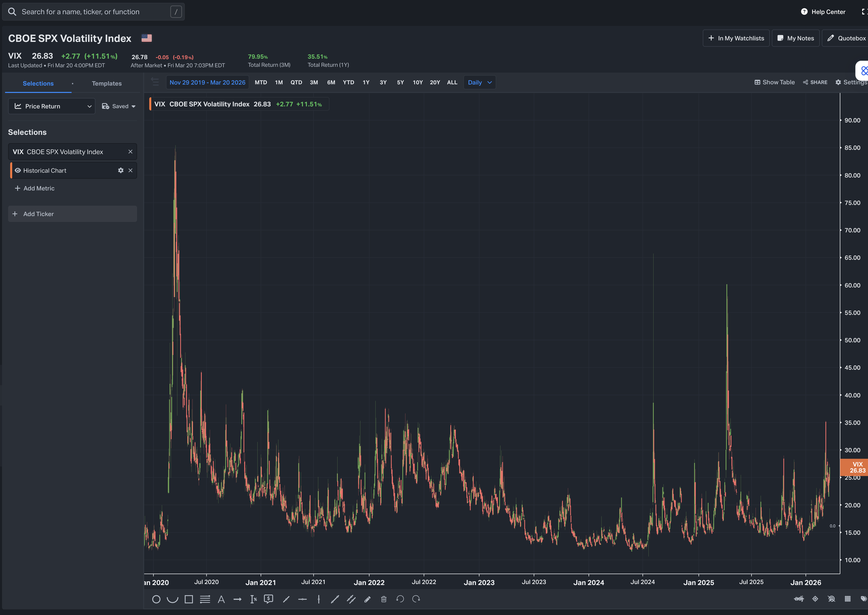Choose the text annotation tool
This screenshot has height=615, width=868.
click(221, 599)
